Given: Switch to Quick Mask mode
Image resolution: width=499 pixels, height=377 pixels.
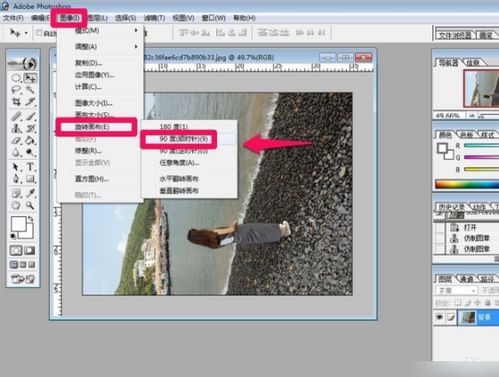Looking at the screenshot, I should coord(30,251).
